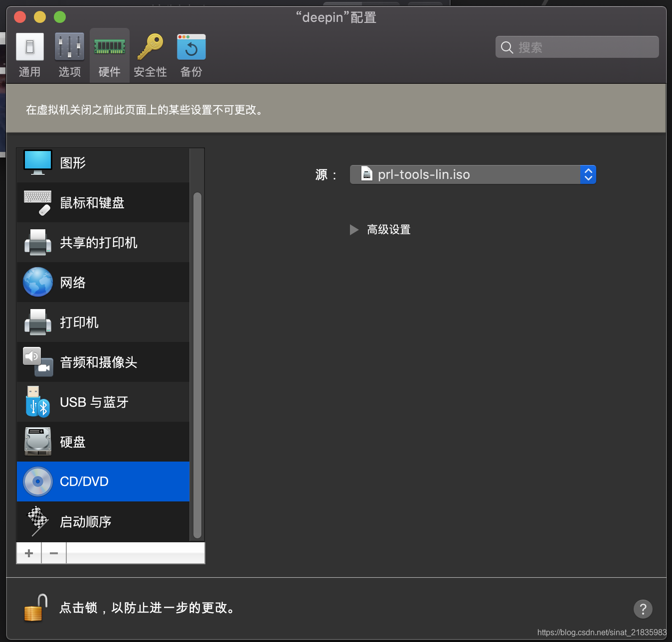Click the 图形 monitor icon in sidebar
The image size is (672, 642).
click(x=38, y=162)
